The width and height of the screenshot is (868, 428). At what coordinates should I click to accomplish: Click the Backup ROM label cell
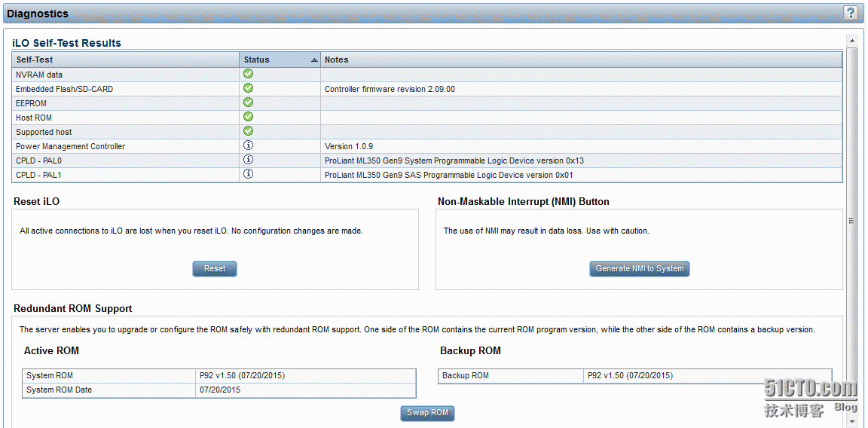pyautogui.click(x=510, y=375)
